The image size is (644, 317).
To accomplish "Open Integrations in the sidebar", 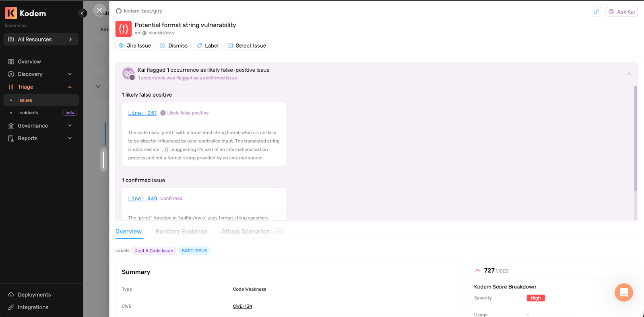I will point(33,307).
